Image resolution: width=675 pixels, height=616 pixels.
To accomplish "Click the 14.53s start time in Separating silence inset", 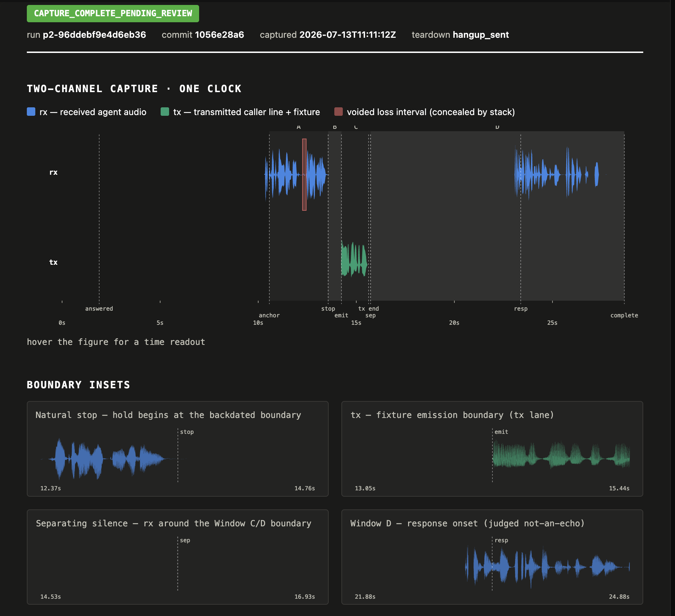I will (50, 597).
